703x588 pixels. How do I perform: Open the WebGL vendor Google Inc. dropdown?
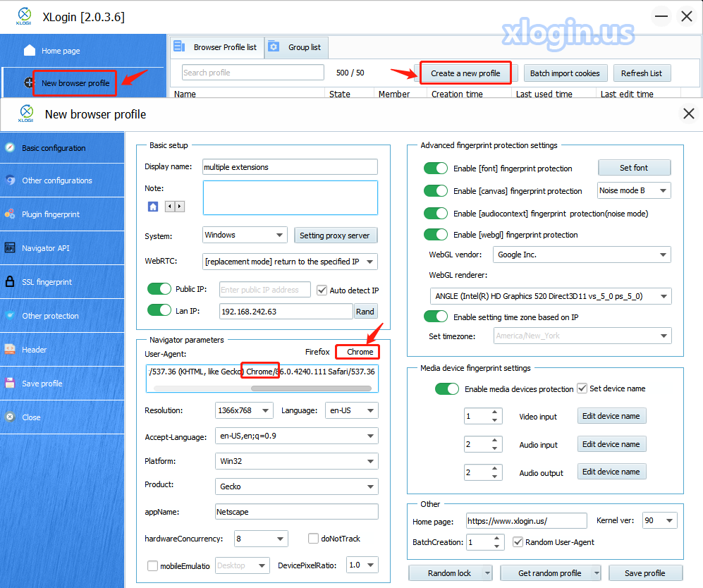click(x=582, y=255)
